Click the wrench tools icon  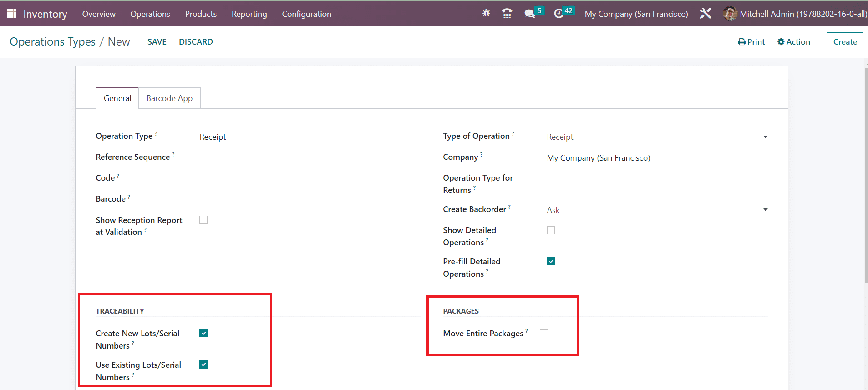pos(706,14)
